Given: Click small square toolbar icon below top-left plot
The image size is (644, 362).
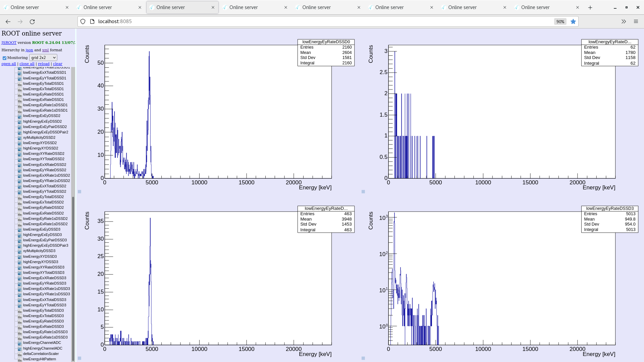Looking at the screenshot, I should point(79,192).
